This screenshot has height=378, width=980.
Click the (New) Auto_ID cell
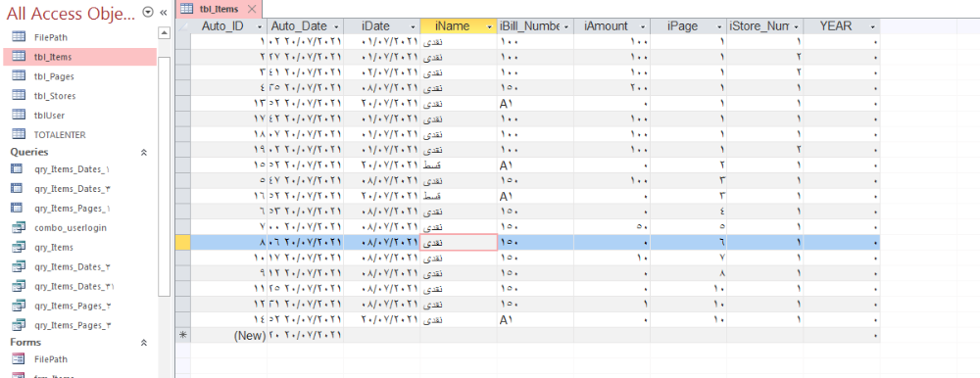(x=228, y=336)
